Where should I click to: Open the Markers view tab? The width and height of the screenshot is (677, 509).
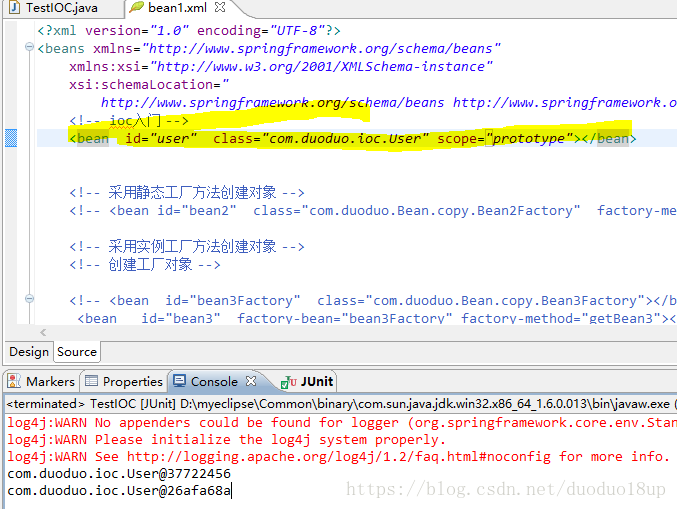pos(41,382)
